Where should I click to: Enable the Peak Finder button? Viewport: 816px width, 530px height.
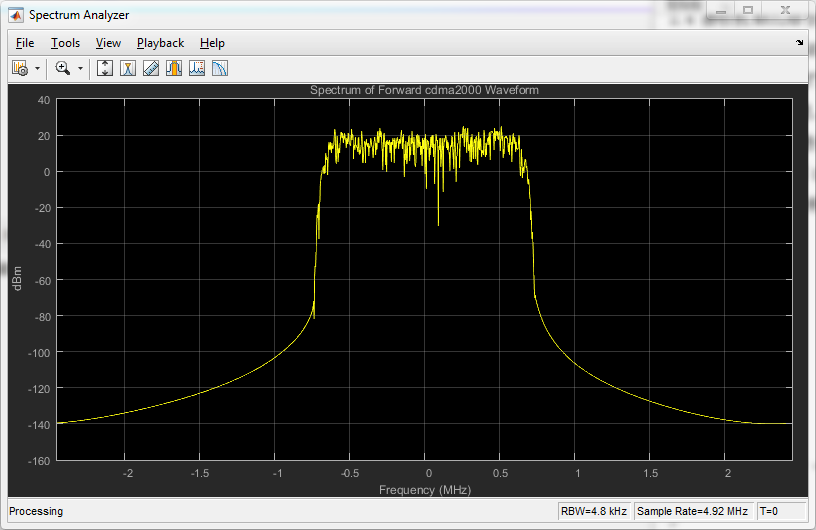[x=197, y=68]
